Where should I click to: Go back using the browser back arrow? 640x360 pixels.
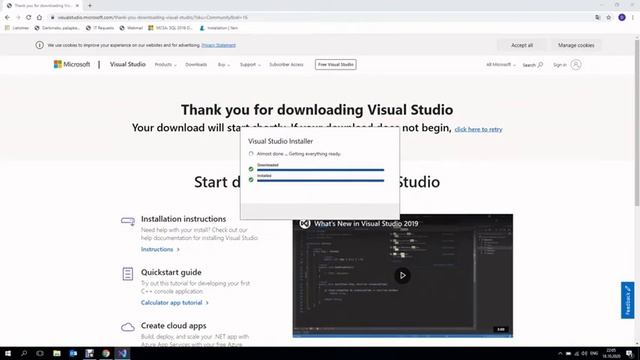coord(7,18)
